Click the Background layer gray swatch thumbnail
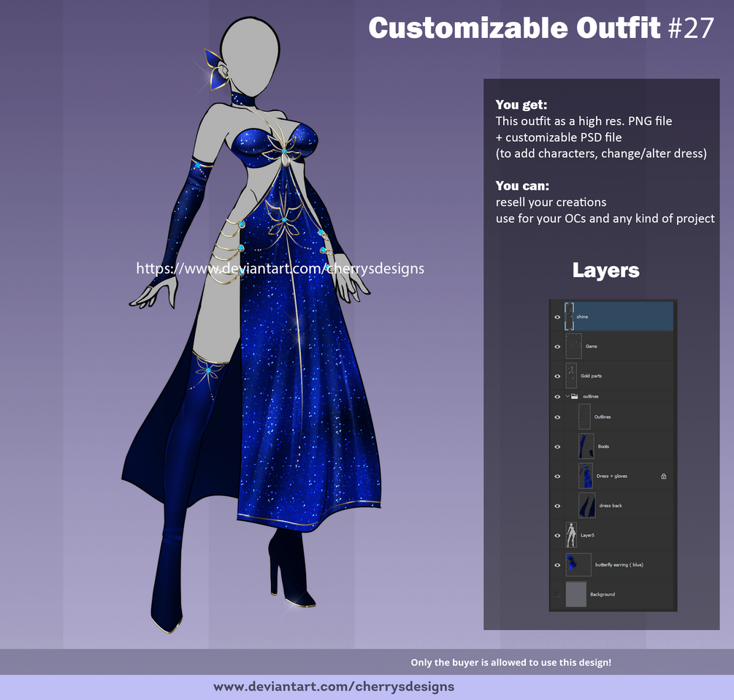 coord(576,594)
